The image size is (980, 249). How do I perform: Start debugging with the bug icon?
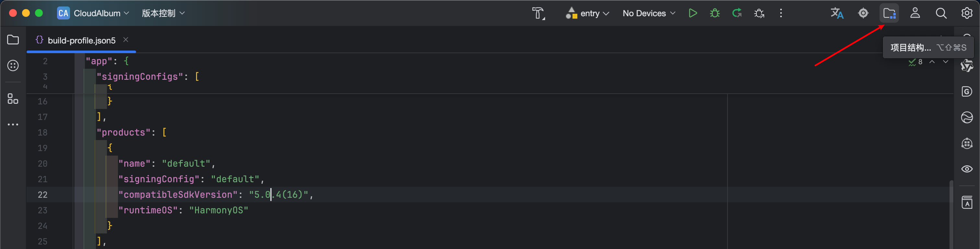point(715,13)
